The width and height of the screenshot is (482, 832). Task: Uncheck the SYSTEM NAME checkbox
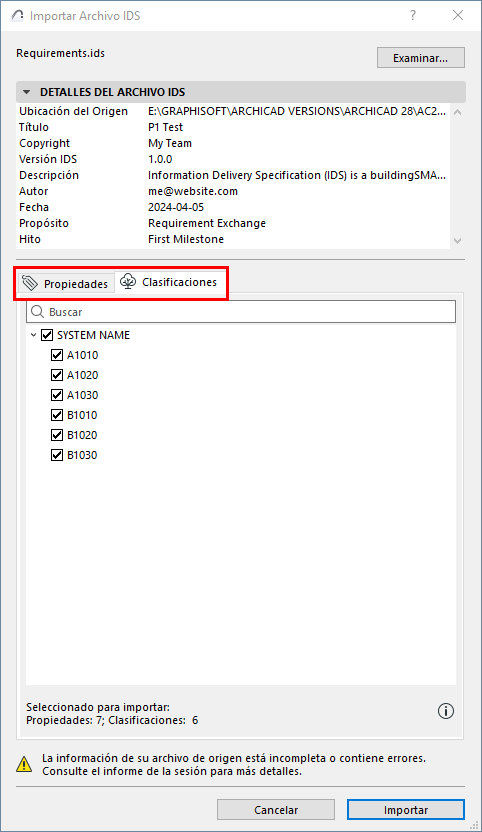click(x=47, y=335)
